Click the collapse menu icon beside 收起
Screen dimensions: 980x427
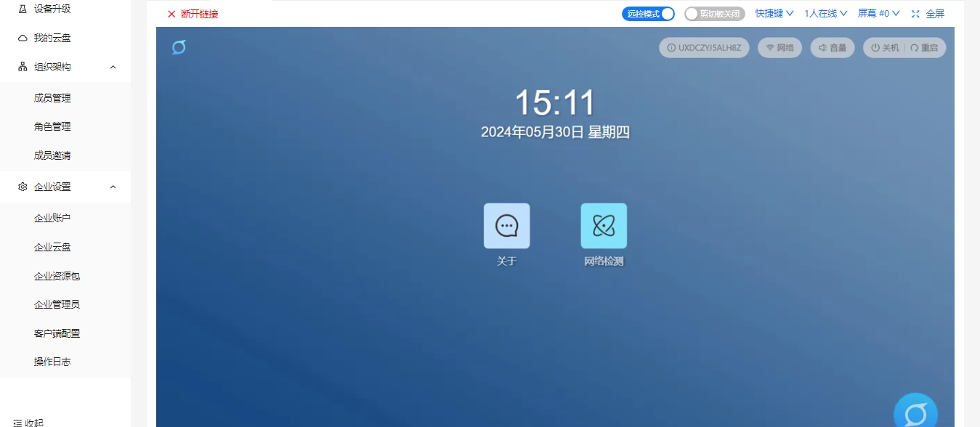[x=17, y=423]
